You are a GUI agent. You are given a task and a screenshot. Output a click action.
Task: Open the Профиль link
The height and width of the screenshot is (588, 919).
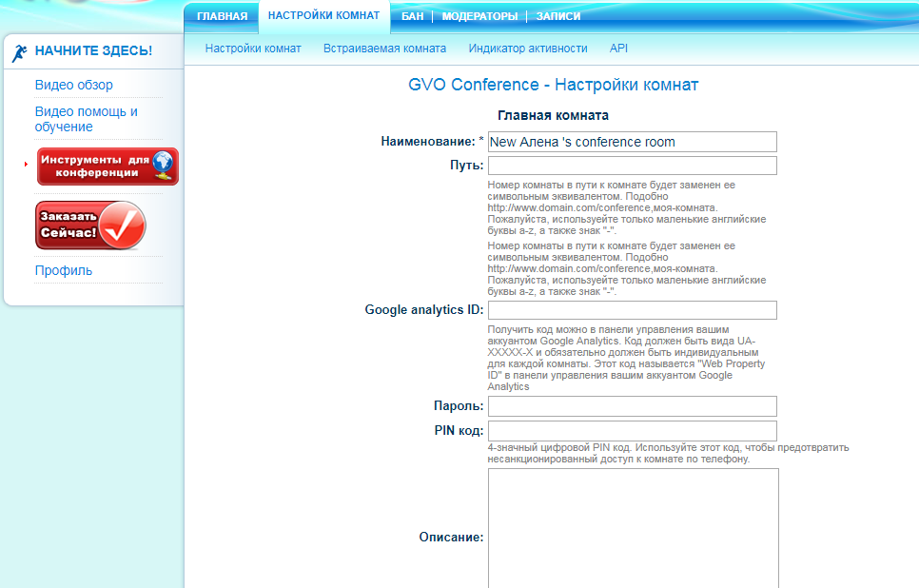pyautogui.click(x=64, y=271)
